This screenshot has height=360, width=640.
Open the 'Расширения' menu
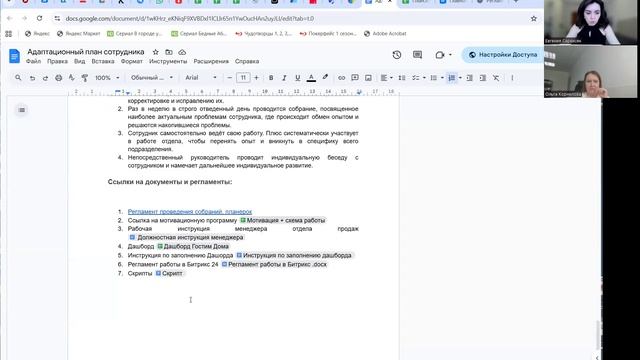(x=211, y=61)
